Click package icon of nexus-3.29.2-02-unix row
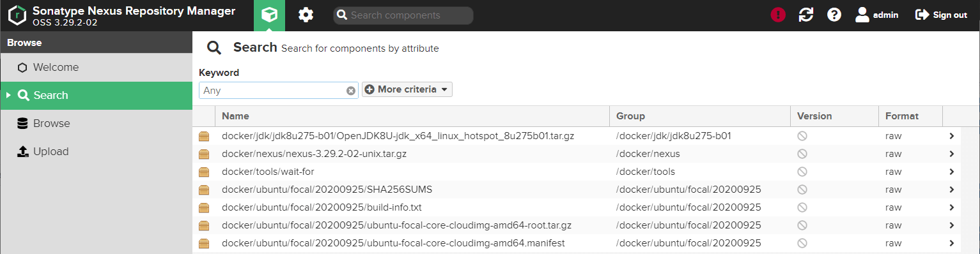Image resolution: width=980 pixels, height=254 pixels. (204, 154)
